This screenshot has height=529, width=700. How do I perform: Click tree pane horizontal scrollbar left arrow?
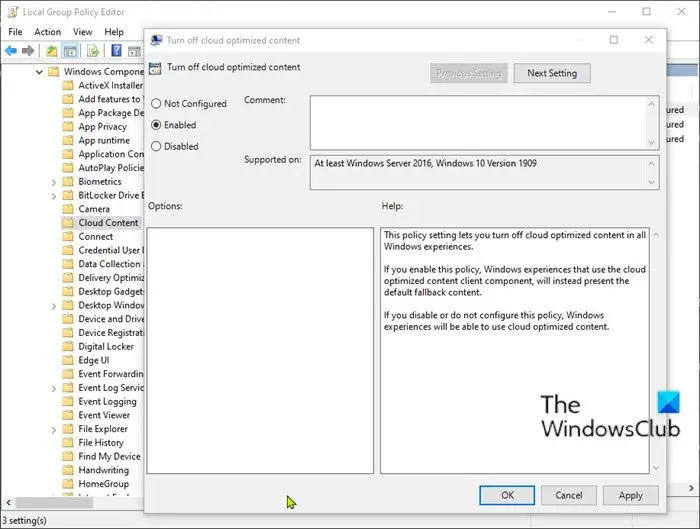(x=8, y=503)
